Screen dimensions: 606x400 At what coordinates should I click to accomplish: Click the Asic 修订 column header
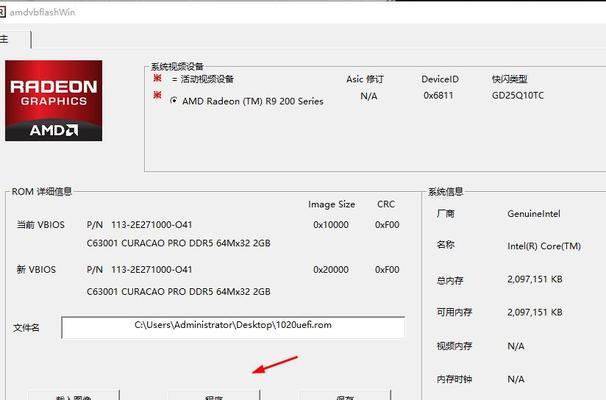(365, 79)
